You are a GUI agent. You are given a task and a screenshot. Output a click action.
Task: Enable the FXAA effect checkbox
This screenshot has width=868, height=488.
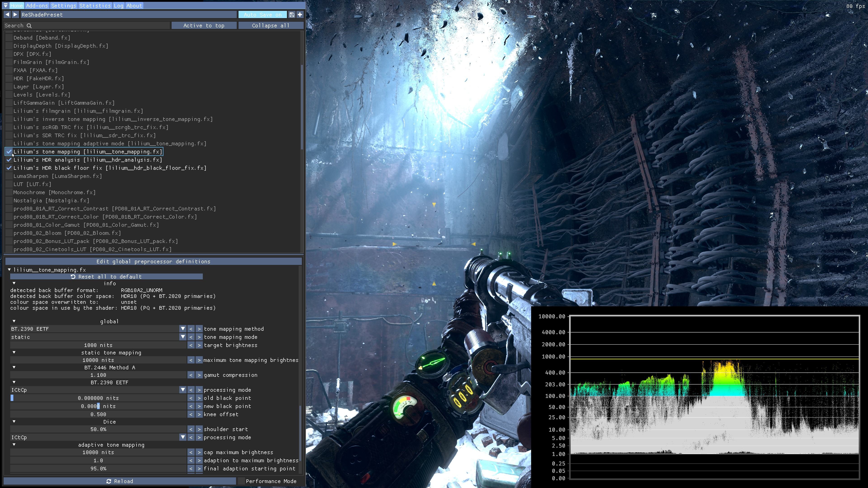9,70
